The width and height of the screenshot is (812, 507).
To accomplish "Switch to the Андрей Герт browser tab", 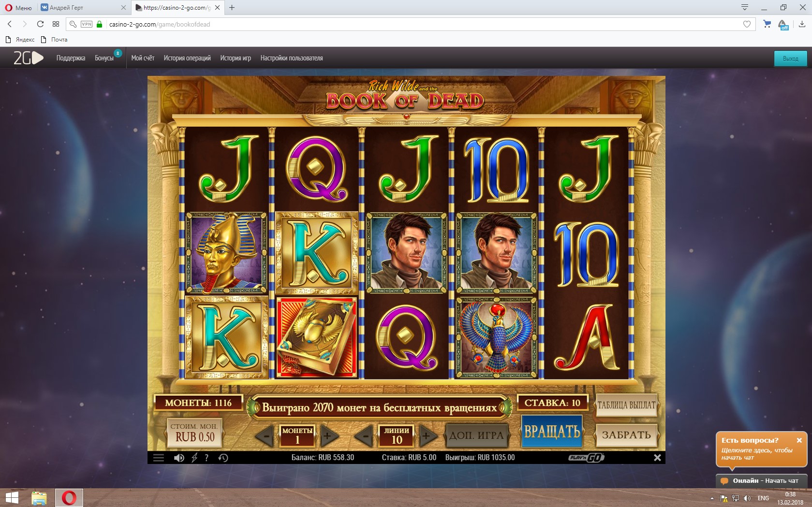I will 82,8.
